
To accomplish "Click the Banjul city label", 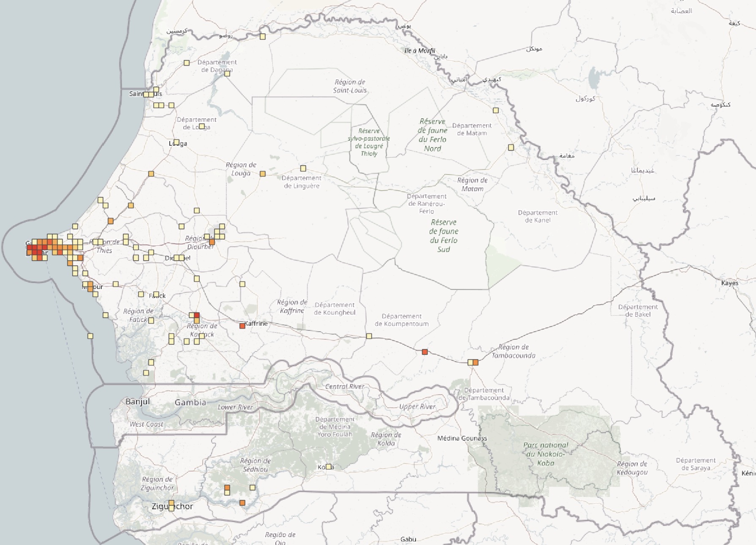I will tap(138, 401).
